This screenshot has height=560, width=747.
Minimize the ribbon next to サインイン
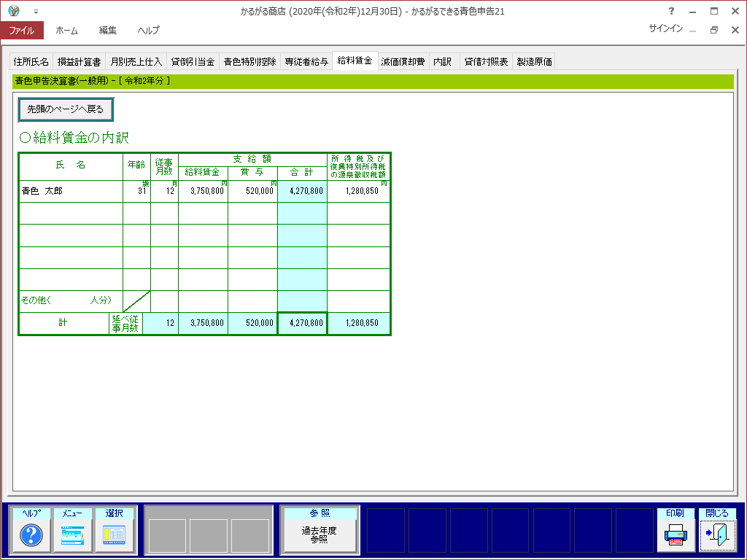pyautogui.click(x=693, y=31)
